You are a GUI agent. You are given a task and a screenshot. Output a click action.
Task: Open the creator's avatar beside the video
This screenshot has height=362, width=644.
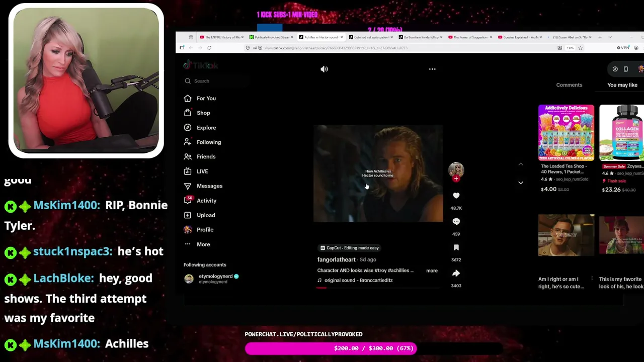coord(456,169)
